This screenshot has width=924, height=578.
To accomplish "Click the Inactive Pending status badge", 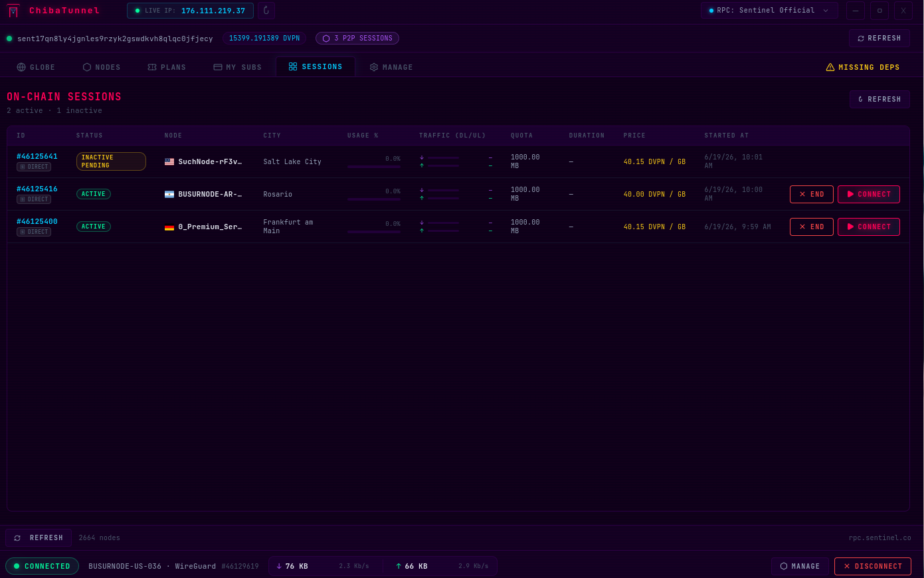I will 111,161.
